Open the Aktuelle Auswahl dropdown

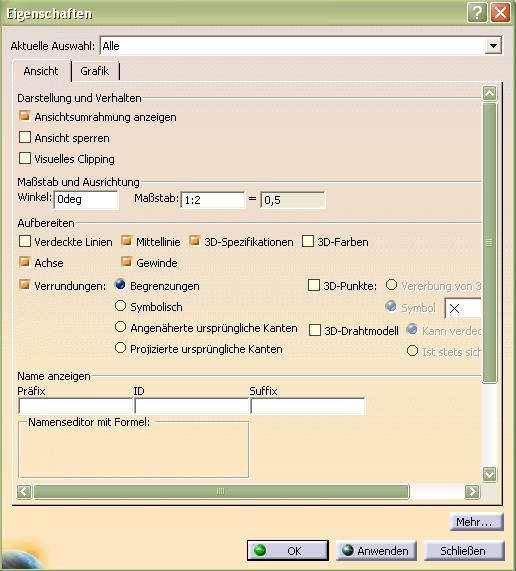[493, 46]
